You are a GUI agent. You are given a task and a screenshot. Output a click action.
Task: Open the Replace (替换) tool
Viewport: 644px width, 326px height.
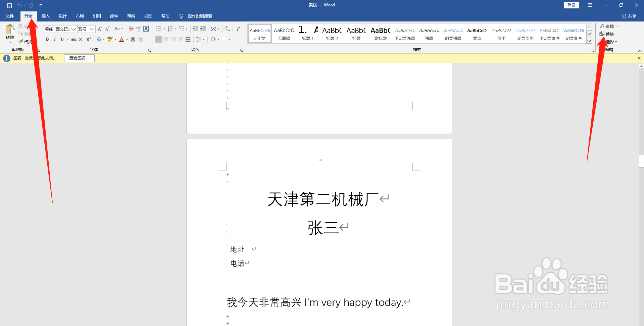pyautogui.click(x=609, y=34)
